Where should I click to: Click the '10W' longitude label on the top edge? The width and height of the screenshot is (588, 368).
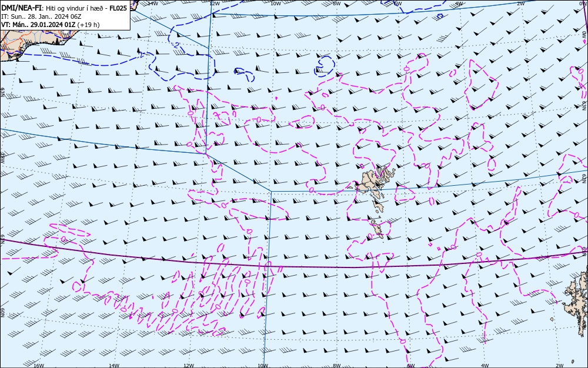click(276, 3)
